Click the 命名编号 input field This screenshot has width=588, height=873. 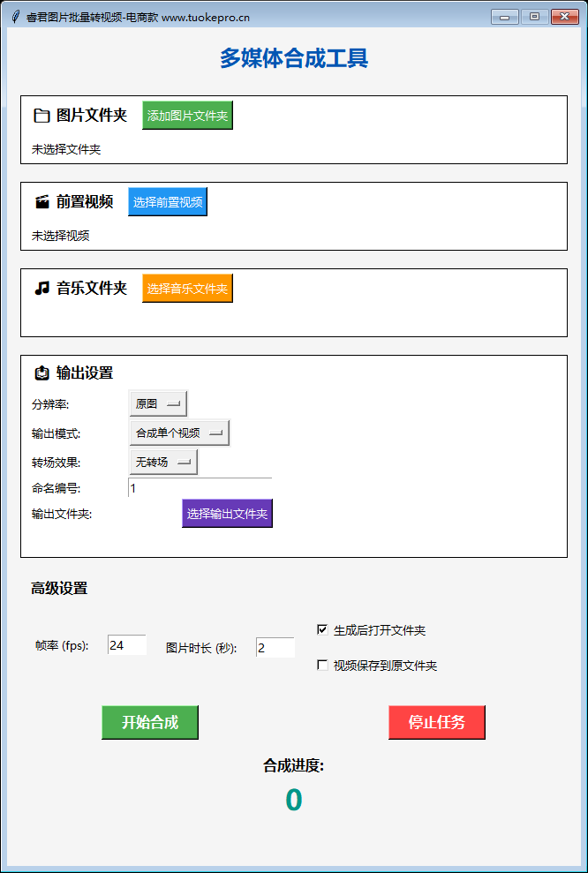(200, 488)
